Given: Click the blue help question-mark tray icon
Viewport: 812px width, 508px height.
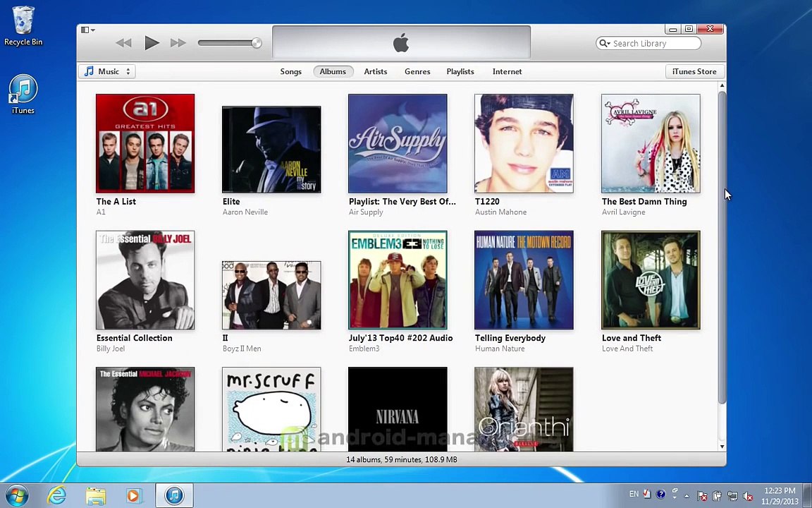Looking at the screenshot, I should pos(660,494).
